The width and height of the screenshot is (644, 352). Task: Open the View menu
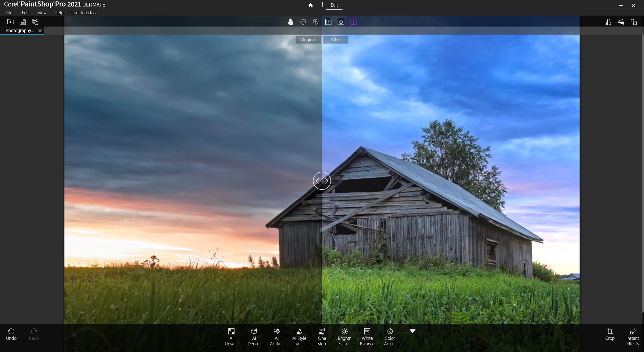coord(42,12)
